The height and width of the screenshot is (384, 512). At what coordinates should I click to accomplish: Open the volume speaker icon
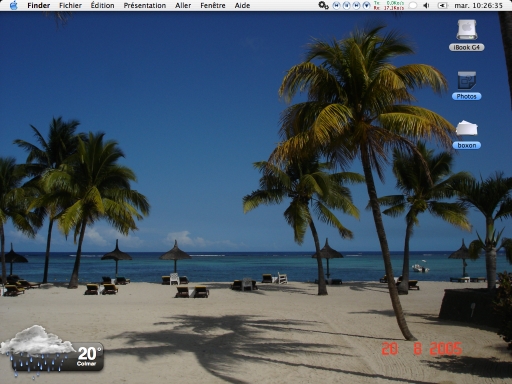pyautogui.click(x=426, y=5)
